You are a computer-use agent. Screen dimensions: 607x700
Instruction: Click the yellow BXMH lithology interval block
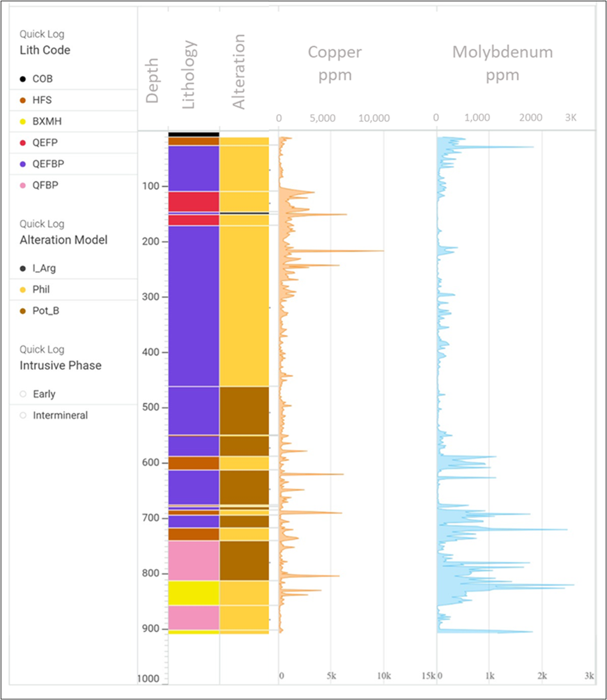pyautogui.click(x=194, y=593)
